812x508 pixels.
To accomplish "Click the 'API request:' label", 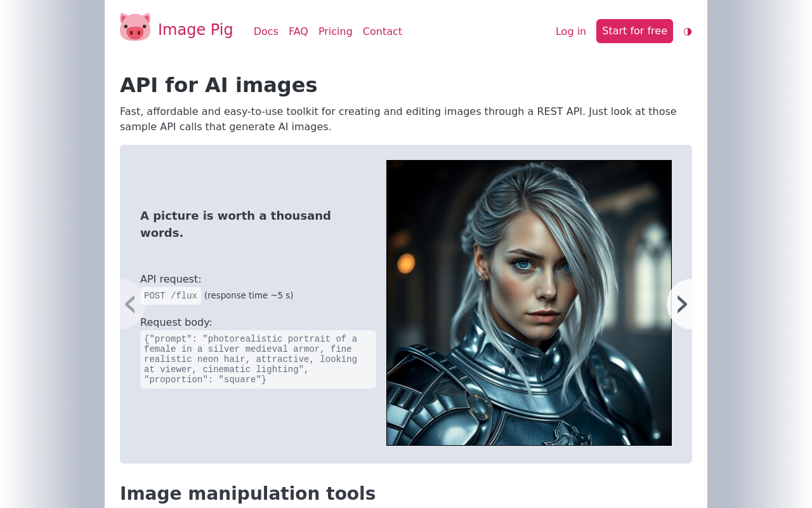I will pyautogui.click(x=170, y=279).
